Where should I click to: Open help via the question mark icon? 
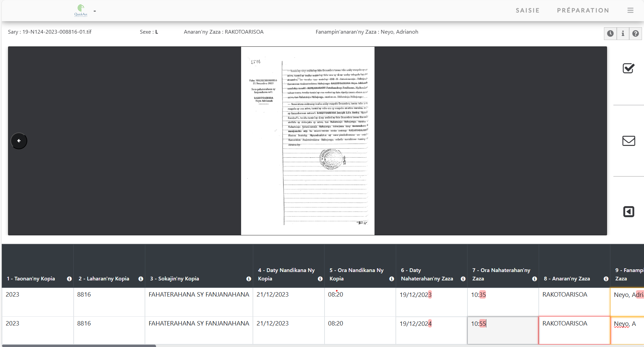pos(636,33)
